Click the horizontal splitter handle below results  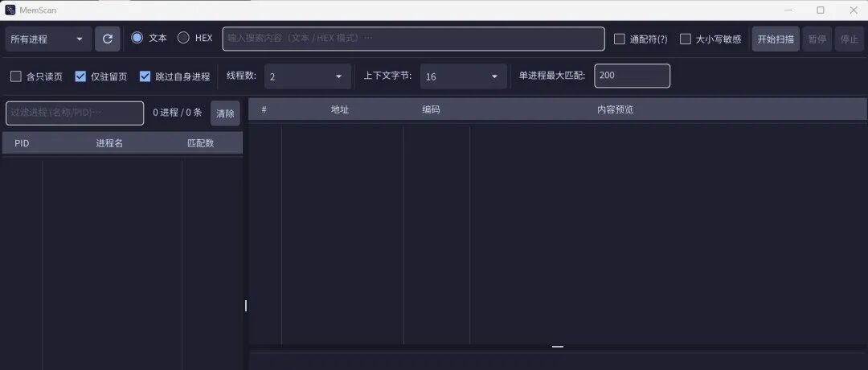(x=558, y=347)
